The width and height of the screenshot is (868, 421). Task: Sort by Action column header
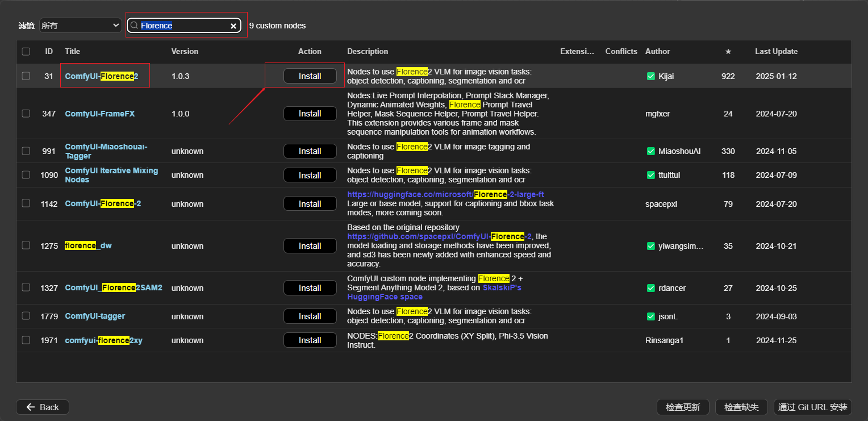pyautogui.click(x=310, y=51)
